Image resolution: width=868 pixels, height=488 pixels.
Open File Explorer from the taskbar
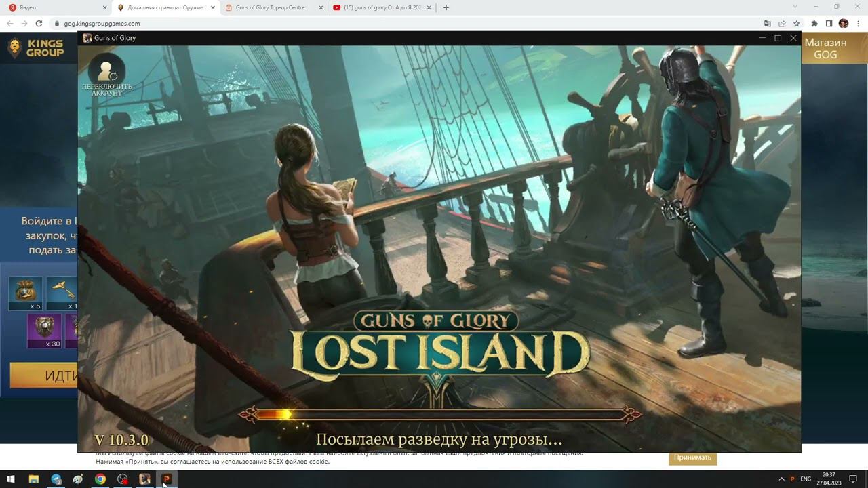click(33, 479)
